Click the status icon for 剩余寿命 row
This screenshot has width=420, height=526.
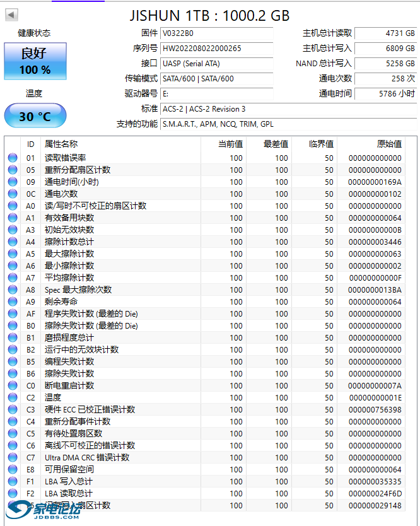[13, 301]
